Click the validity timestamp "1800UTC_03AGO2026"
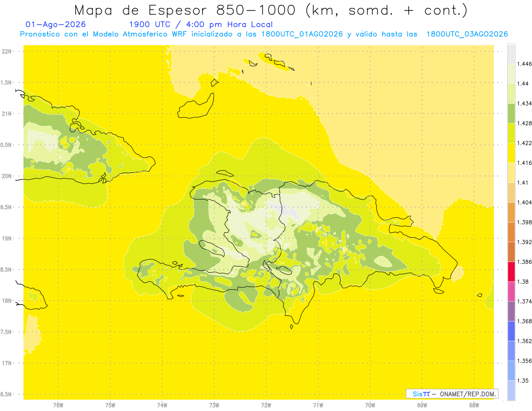 point(467,34)
